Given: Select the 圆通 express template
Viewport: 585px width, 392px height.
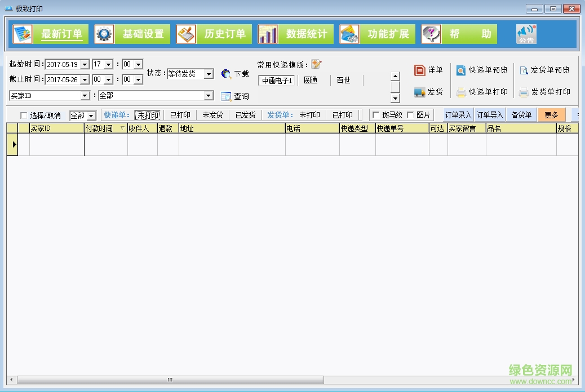Looking at the screenshot, I should click(x=311, y=80).
